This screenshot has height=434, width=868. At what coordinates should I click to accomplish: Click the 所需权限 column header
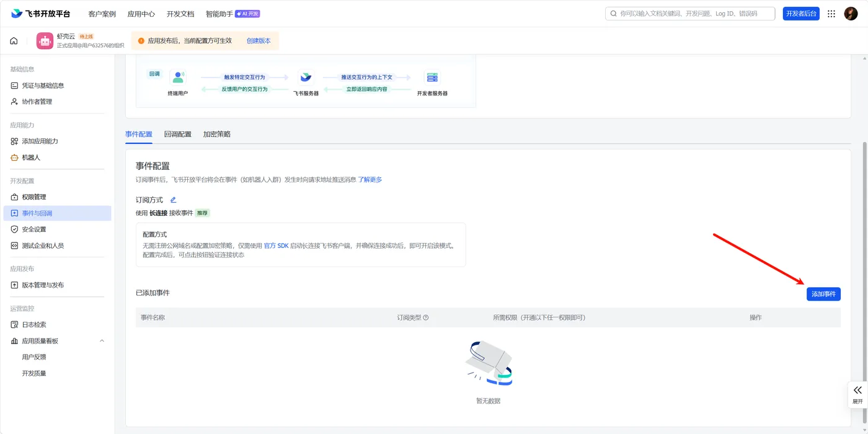[539, 317]
